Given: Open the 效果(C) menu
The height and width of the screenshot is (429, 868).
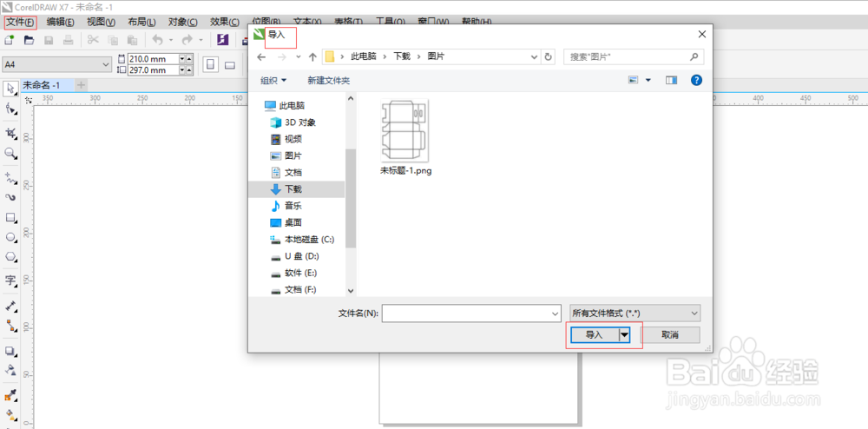Looking at the screenshot, I should tap(224, 22).
